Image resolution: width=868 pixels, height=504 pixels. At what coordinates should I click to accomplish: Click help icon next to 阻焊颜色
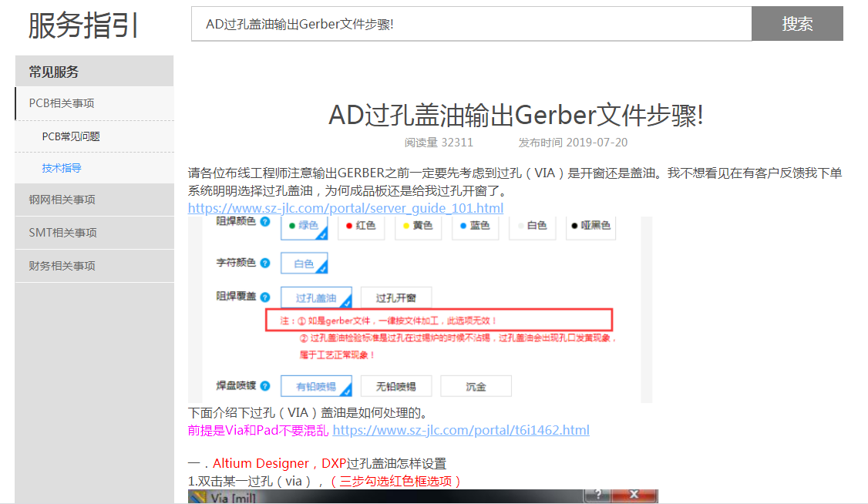point(265,222)
